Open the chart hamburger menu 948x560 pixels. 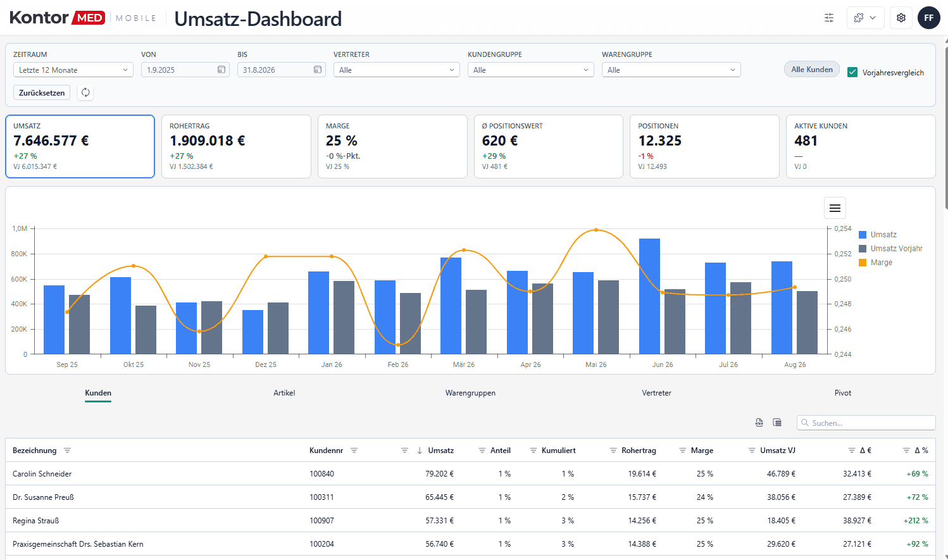pos(835,208)
